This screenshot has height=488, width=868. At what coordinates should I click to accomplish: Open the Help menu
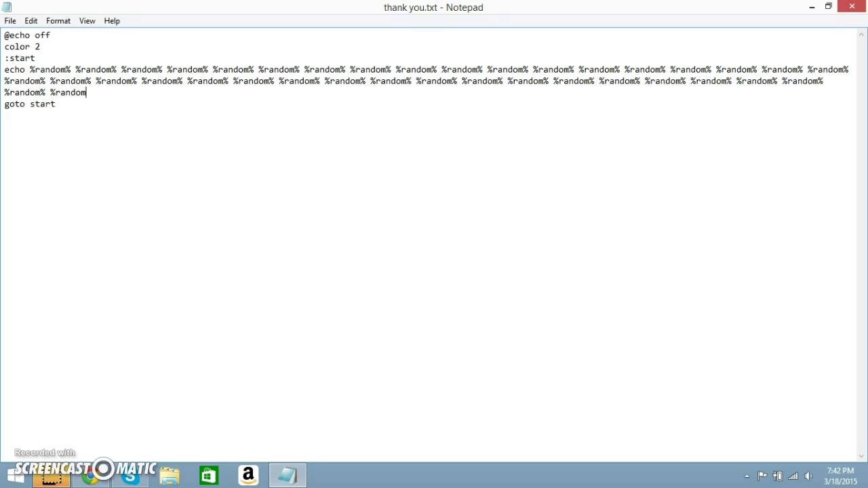(x=112, y=21)
